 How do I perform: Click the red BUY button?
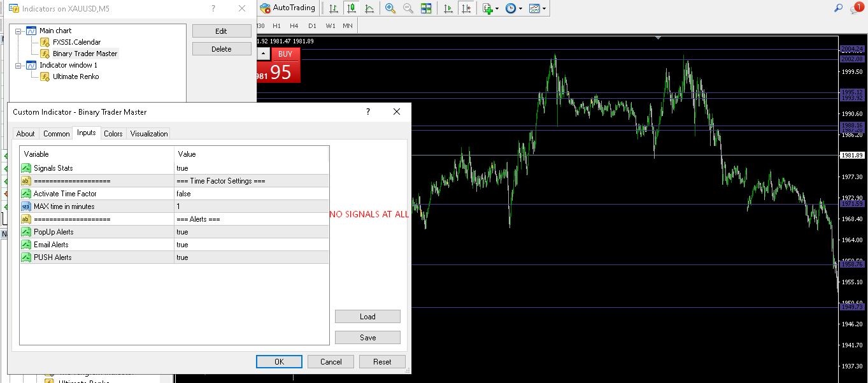coord(285,54)
